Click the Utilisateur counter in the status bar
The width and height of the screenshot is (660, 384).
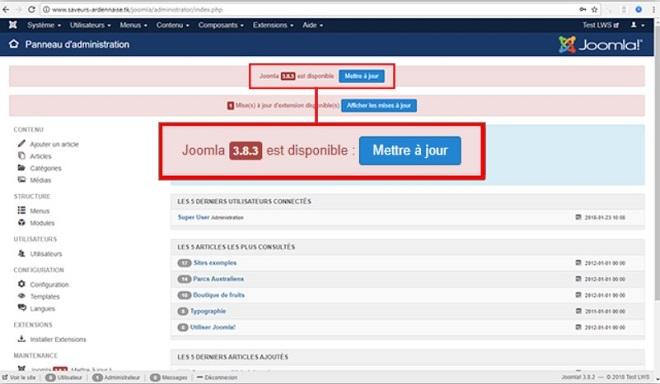pos(64,377)
